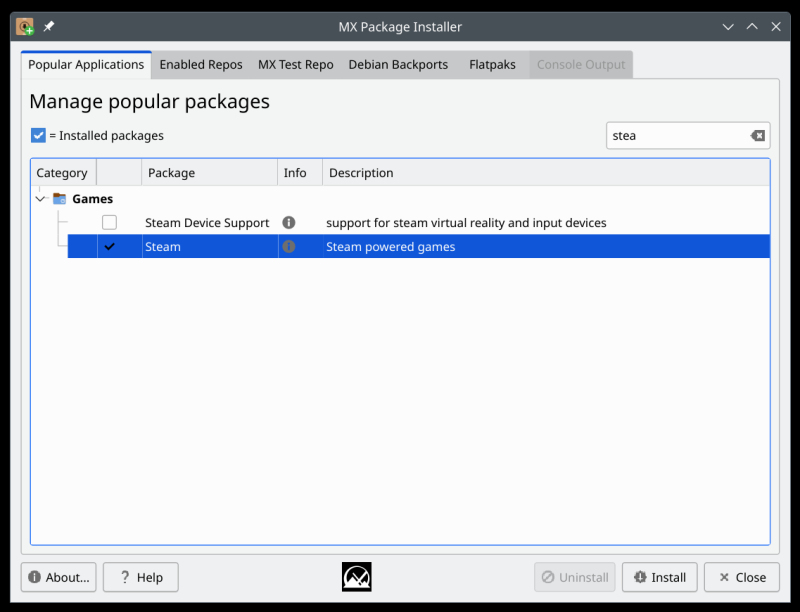
Task: Click the question mark icon on Help
Action: point(124,577)
